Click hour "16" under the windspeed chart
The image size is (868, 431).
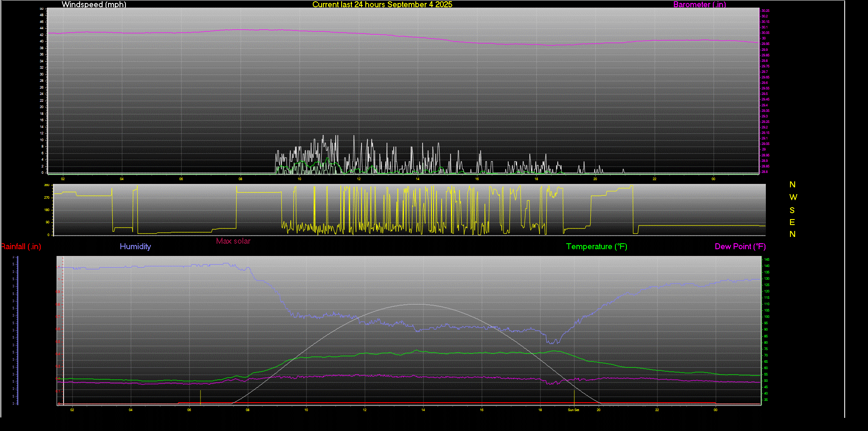pyautogui.click(x=477, y=179)
